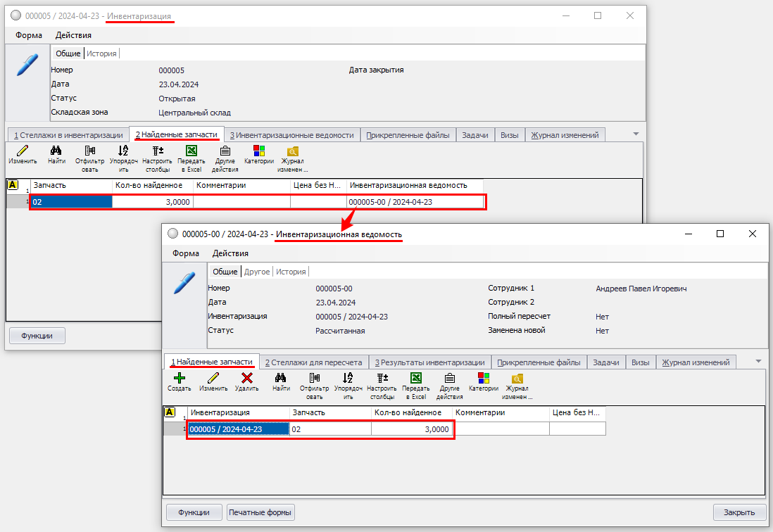Image resolution: width=773 pixels, height=532 pixels.
Task: Open Форма menu in the Инвентаризация window
Action: click(29, 35)
